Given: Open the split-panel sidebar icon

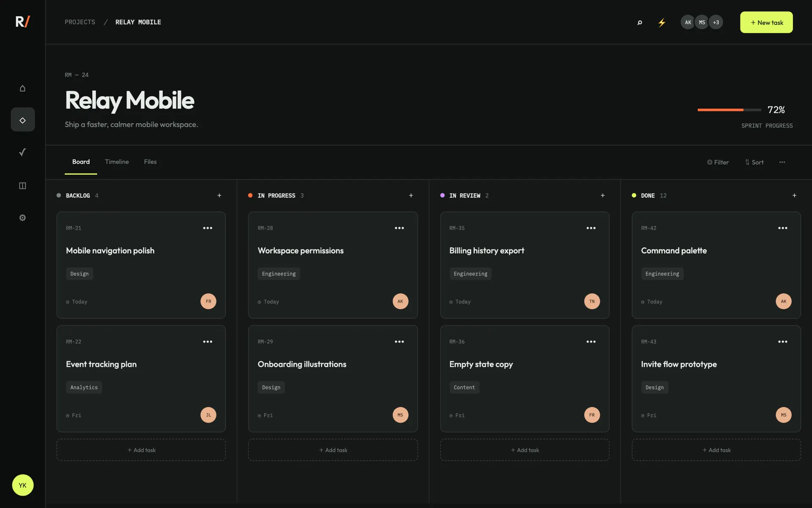Looking at the screenshot, I should (22, 185).
